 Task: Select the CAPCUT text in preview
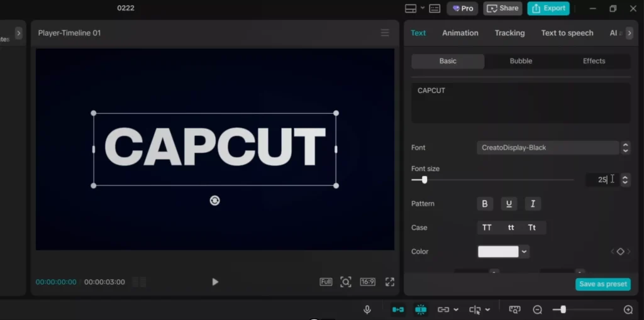(x=215, y=146)
